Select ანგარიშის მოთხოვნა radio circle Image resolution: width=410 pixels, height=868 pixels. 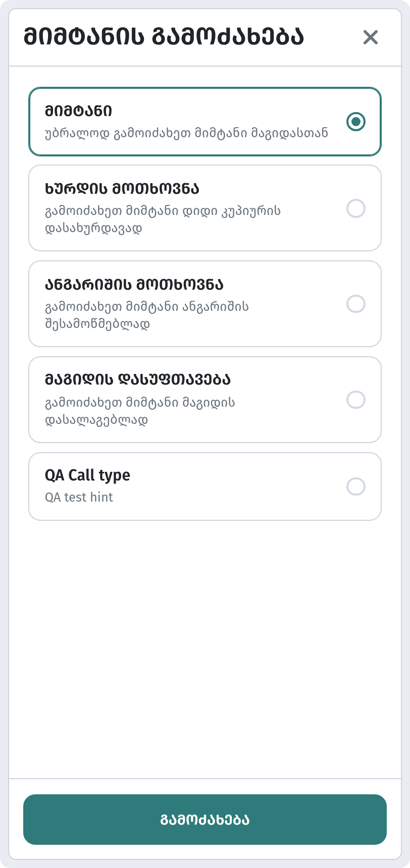coord(356,304)
